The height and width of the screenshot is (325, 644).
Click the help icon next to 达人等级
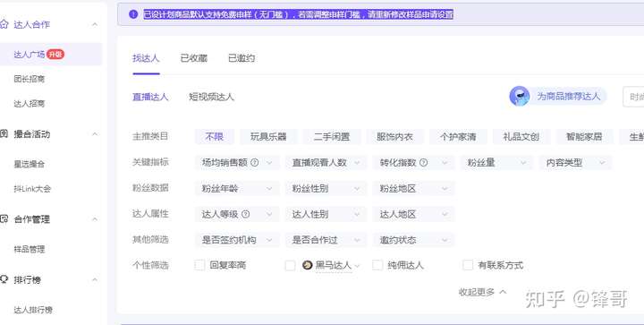pos(246,214)
